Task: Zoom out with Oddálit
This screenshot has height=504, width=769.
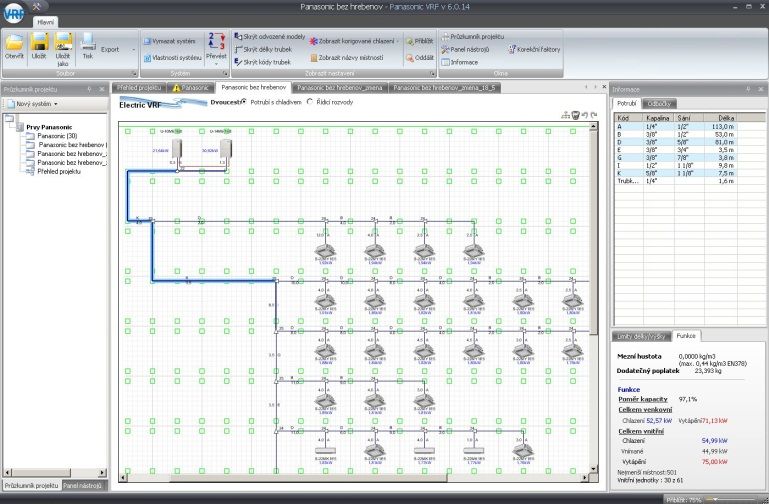Action: point(420,58)
